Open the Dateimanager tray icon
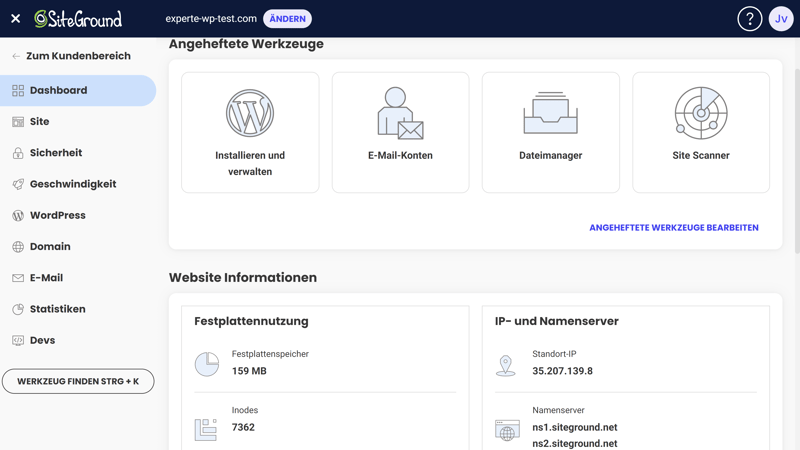 550,113
